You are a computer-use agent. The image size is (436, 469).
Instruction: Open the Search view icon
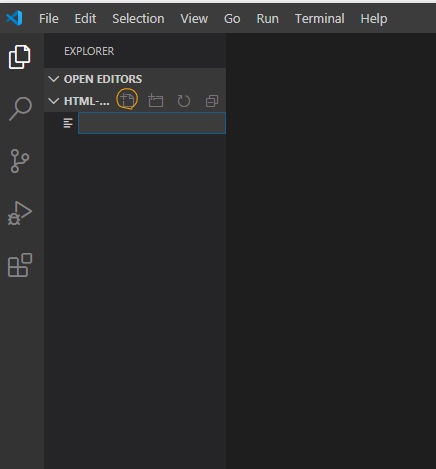coord(20,109)
